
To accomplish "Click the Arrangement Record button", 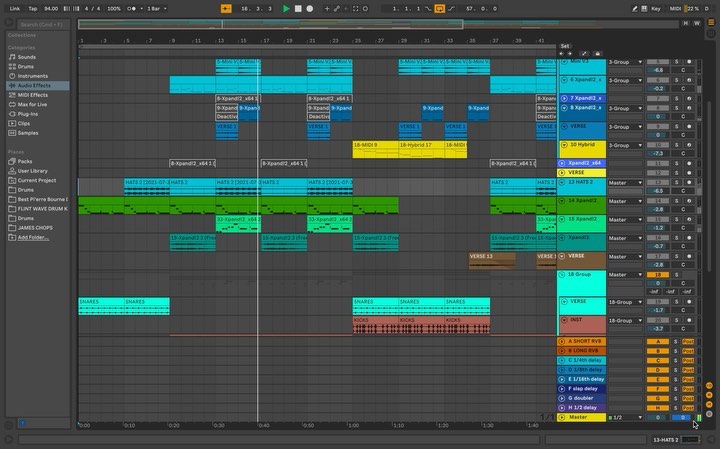I will [x=309, y=8].
